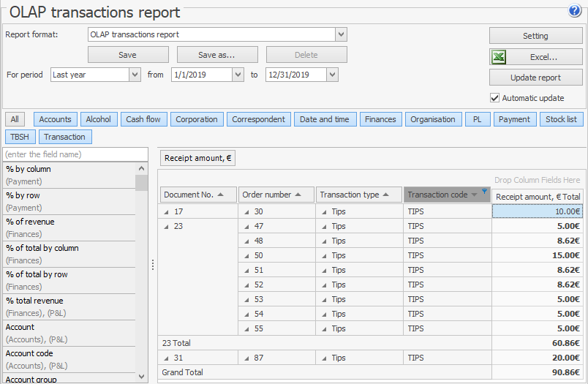The width and height of the screenshot is (588, 384).
Task: Expand the from date picker
Action: click(x=238, y=75)
